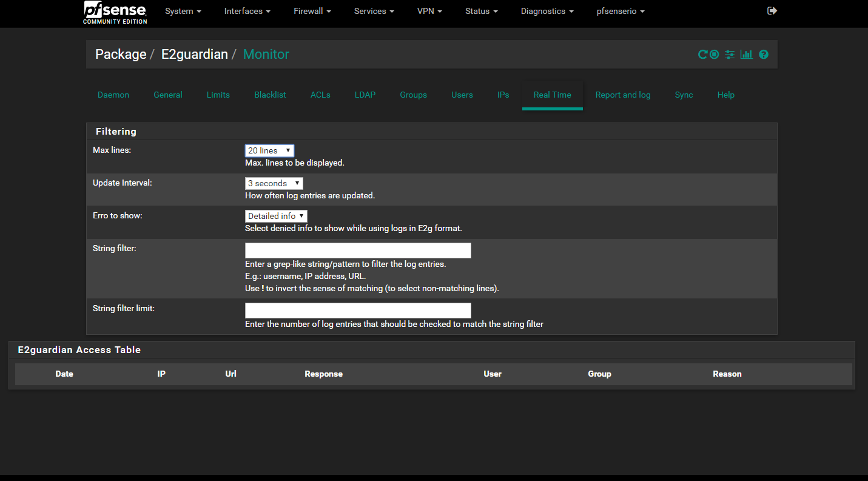This screenshot has height=481, width=868.
Task: Click the E2guardian breadcrumb link
Action: 194,55
